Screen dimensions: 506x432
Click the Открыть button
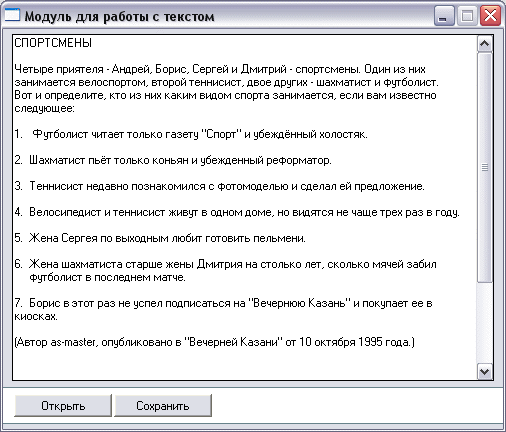pyautogui.click(x=63, y=405)
